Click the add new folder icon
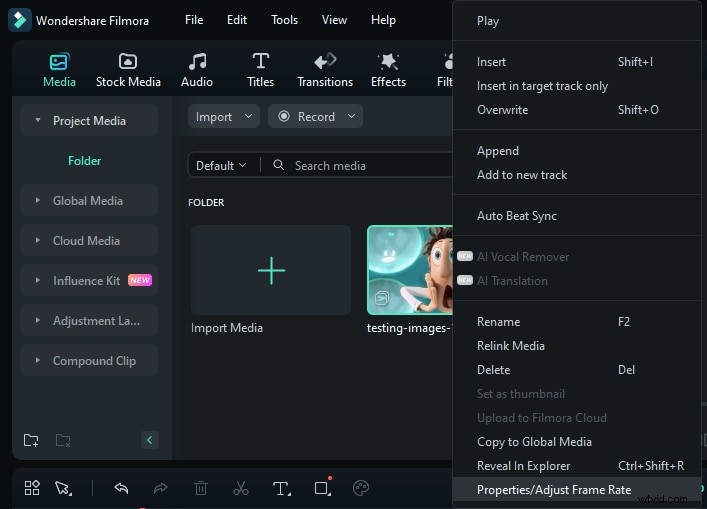 (31, 440)
